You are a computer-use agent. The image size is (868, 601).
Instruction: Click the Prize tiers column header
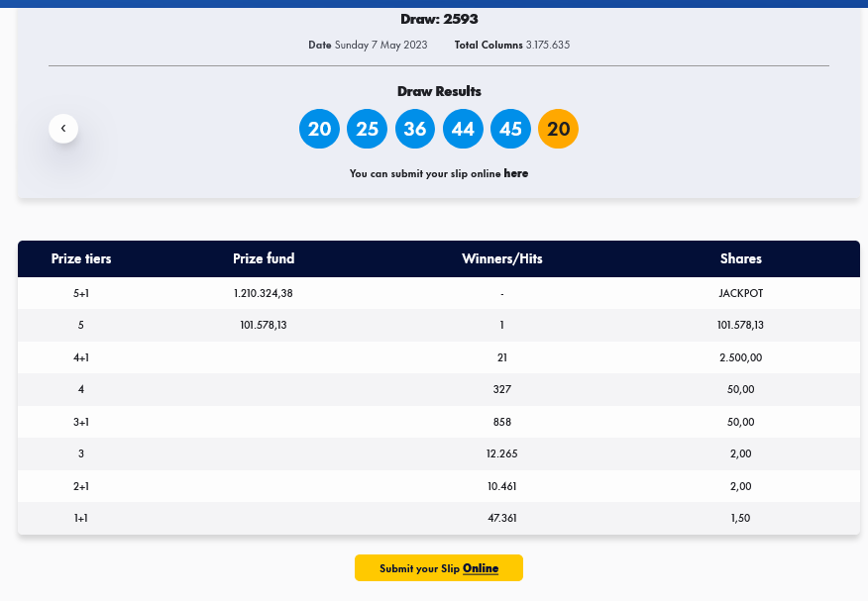click(x=81, y=258)
